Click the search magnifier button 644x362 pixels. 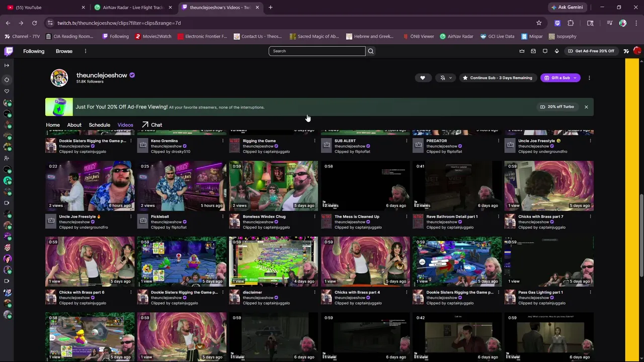pos(371,51)
